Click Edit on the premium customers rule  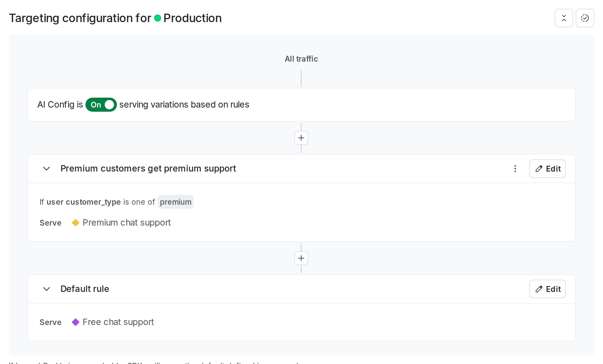(x=547, y=169)
